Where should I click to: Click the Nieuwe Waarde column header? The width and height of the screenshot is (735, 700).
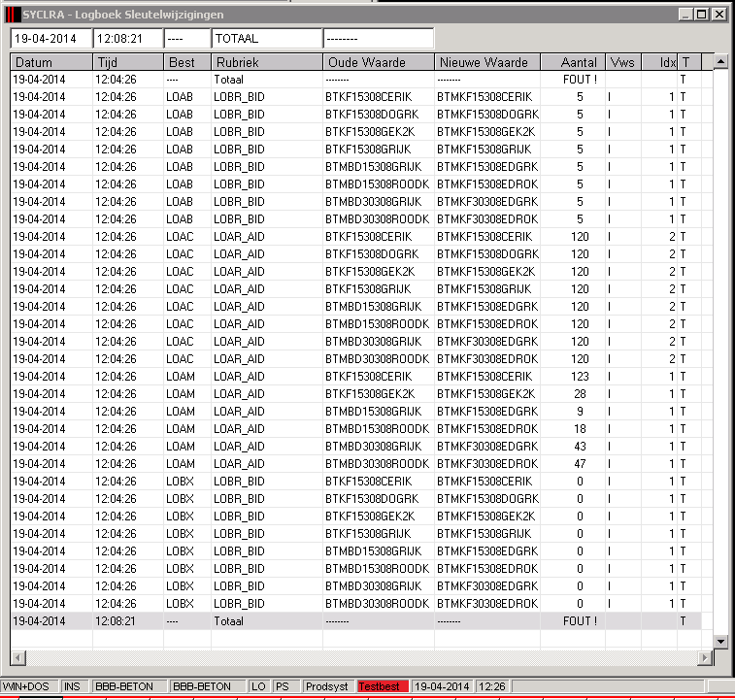tap(487, 62)
